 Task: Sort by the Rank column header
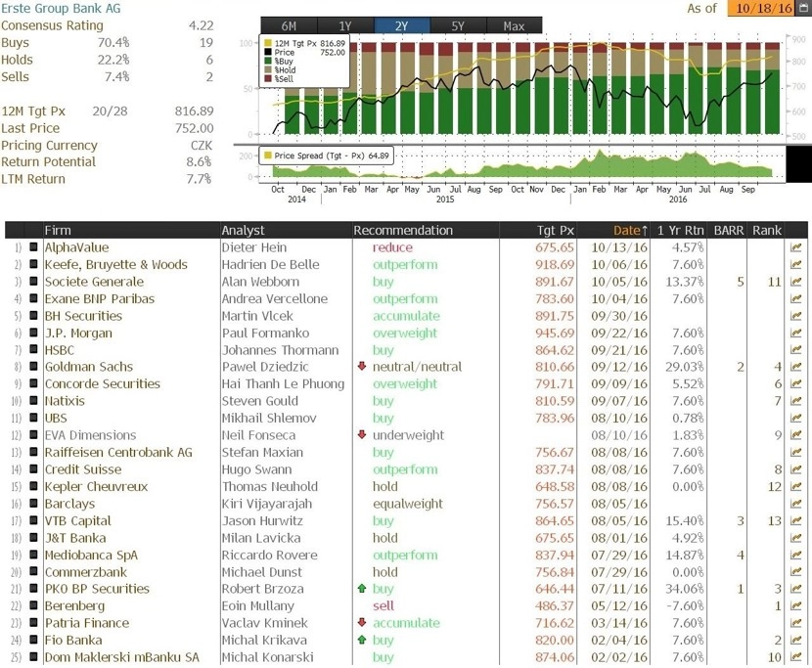767,231
